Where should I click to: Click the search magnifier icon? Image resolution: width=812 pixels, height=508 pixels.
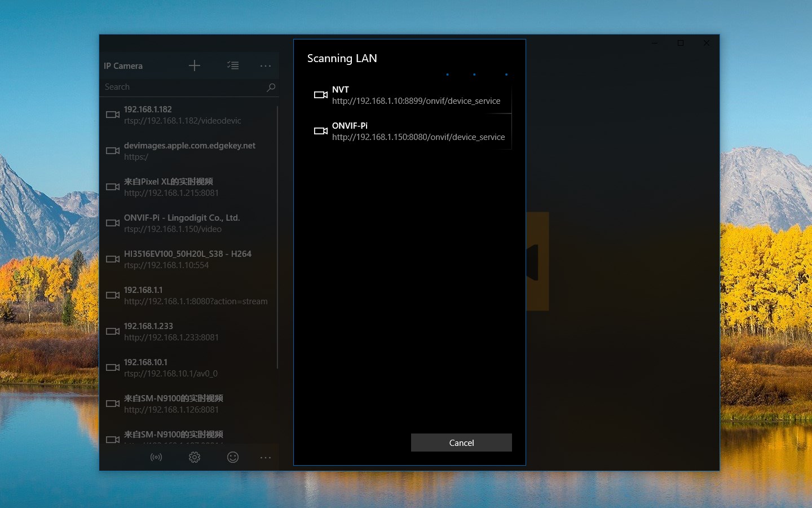pos(271,87)
